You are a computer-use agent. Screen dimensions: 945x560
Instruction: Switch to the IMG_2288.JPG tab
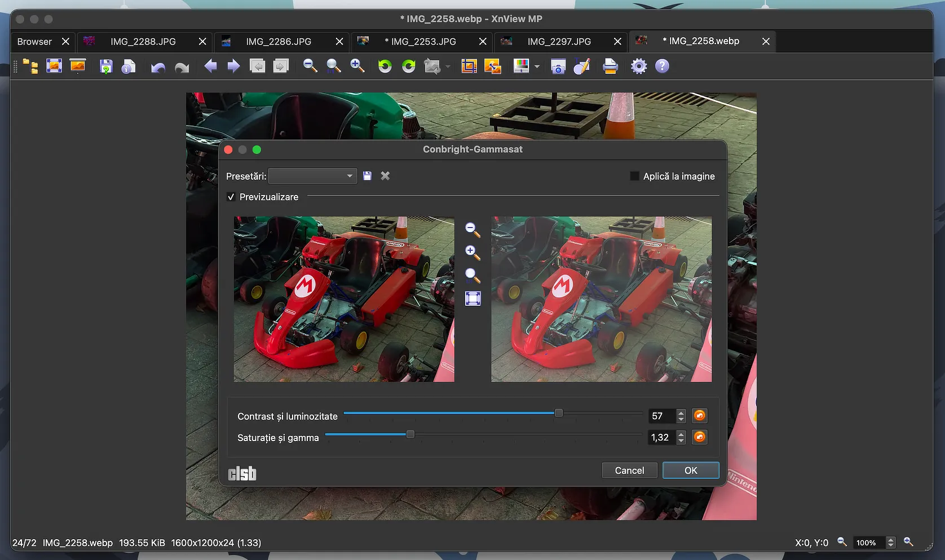[x=143, y=42]
